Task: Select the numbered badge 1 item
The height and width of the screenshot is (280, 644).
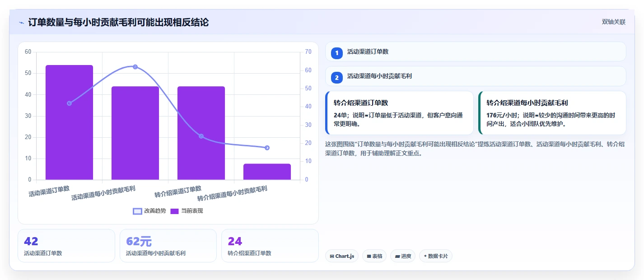Action: [337, 53]
